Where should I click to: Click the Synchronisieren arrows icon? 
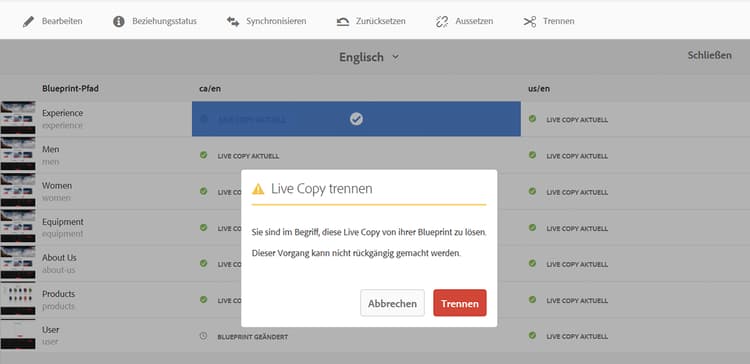(233, 22)
